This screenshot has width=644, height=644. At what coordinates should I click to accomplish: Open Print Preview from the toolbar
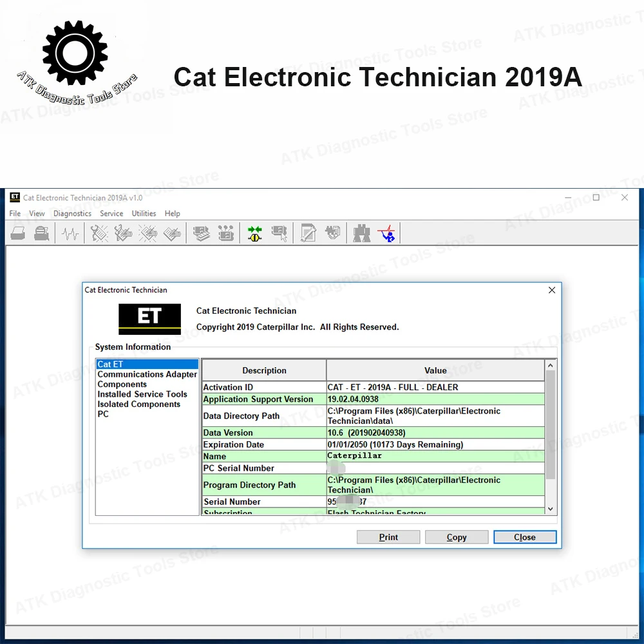pos(41,233)
